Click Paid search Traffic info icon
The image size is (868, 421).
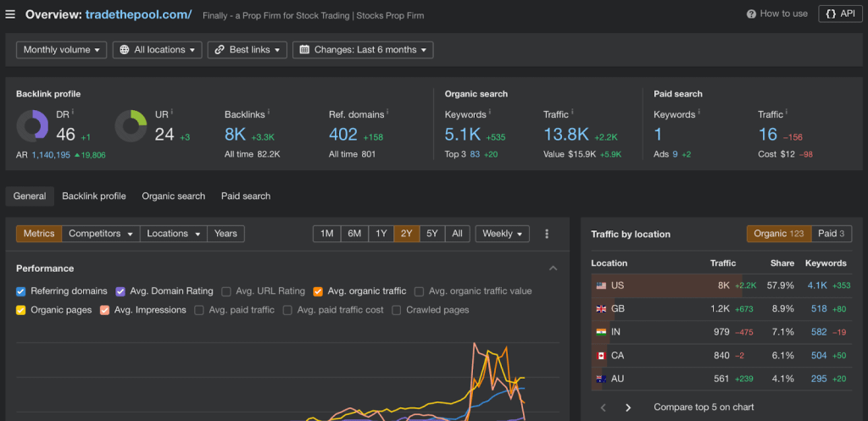point(786,112)
